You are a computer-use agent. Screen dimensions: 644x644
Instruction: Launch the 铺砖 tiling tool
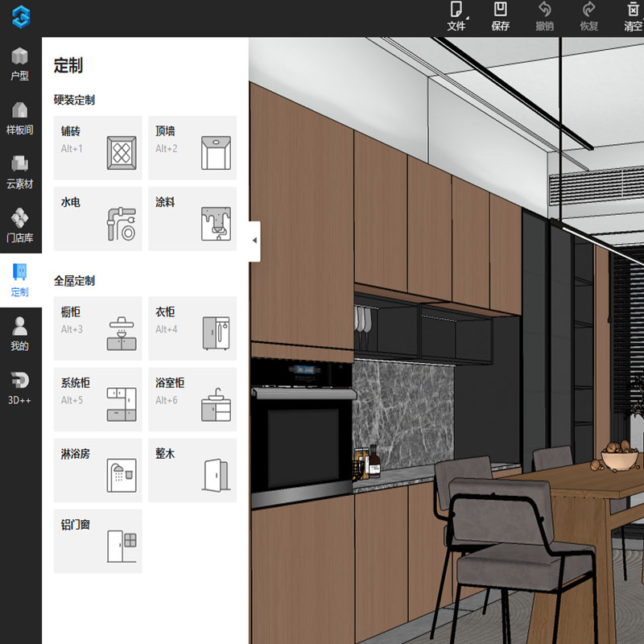click(x=97, y=147)
